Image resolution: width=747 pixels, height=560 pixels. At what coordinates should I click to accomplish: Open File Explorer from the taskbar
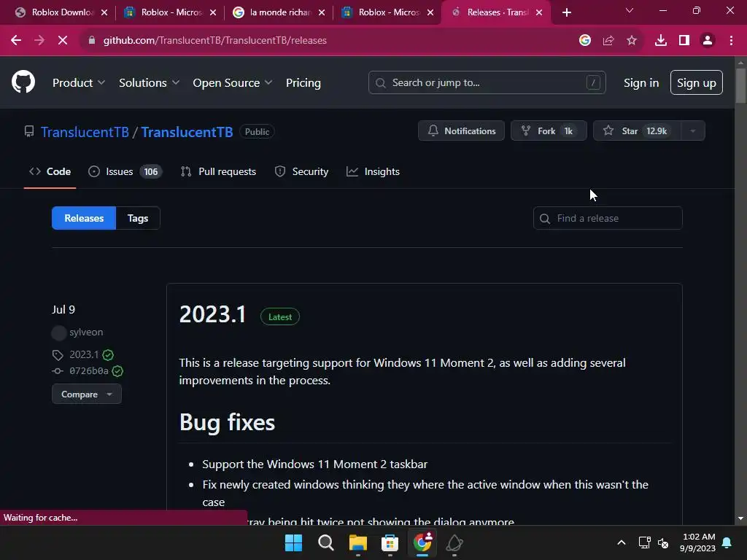pyautogui.click(x=357, y=542)
